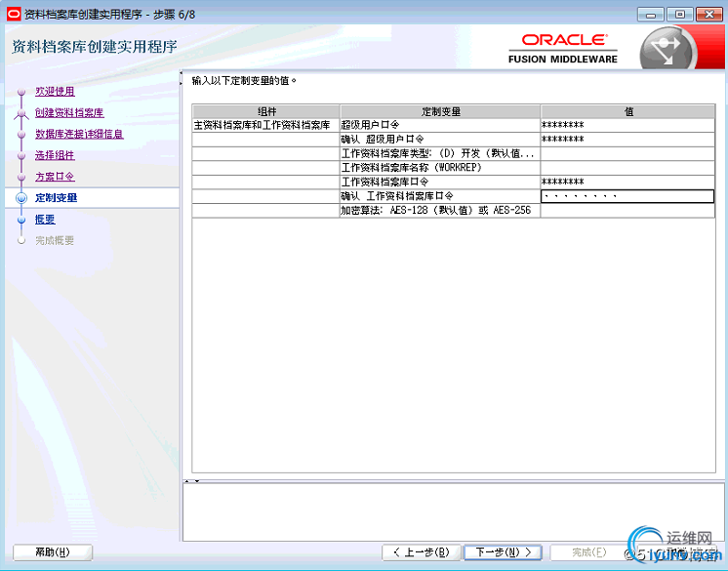
Task: Maximize the wizard window
Action: pyautogui.click(x=680, y=15)
